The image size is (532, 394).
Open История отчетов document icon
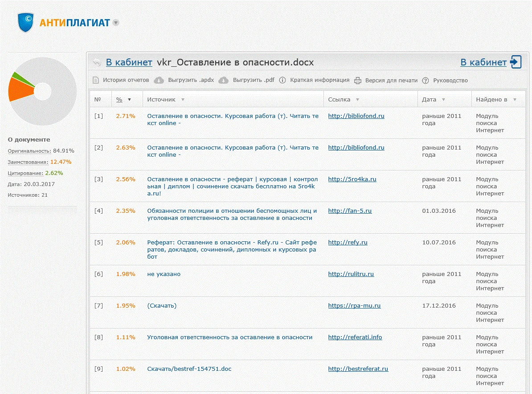click(95, 81)
